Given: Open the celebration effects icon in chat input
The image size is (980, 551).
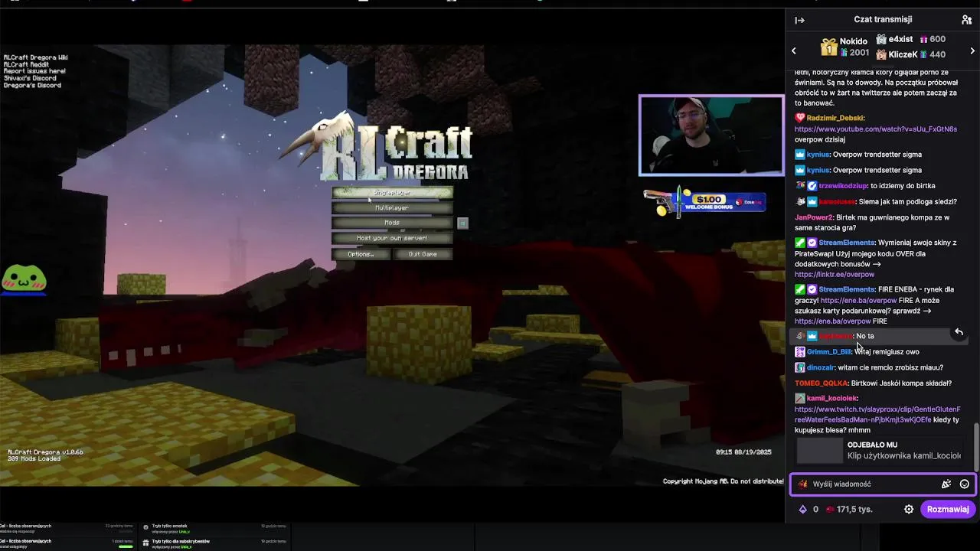Looking at the screenshot, I should [x=946, y=484].
